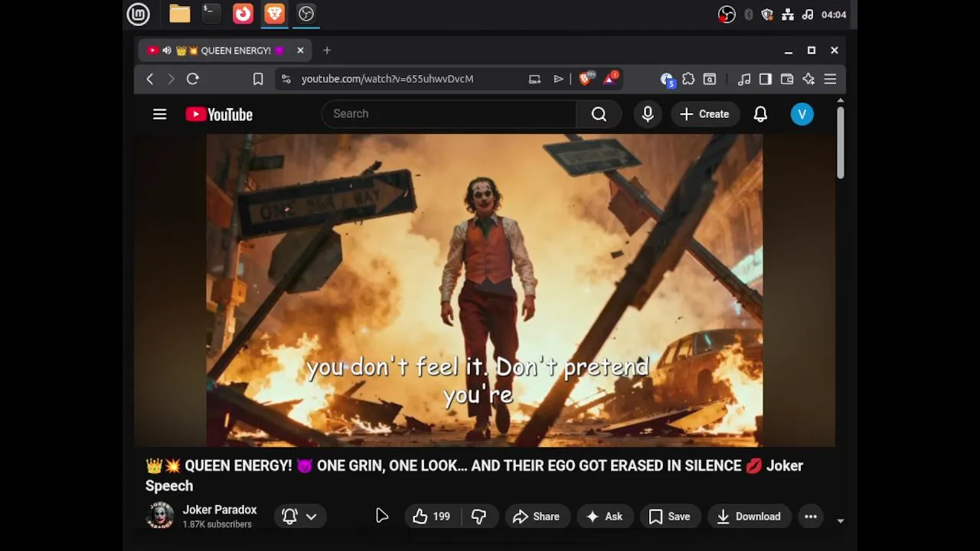Start voice search with the microphone
Screen dimensions: 980x551
[648, 114]
